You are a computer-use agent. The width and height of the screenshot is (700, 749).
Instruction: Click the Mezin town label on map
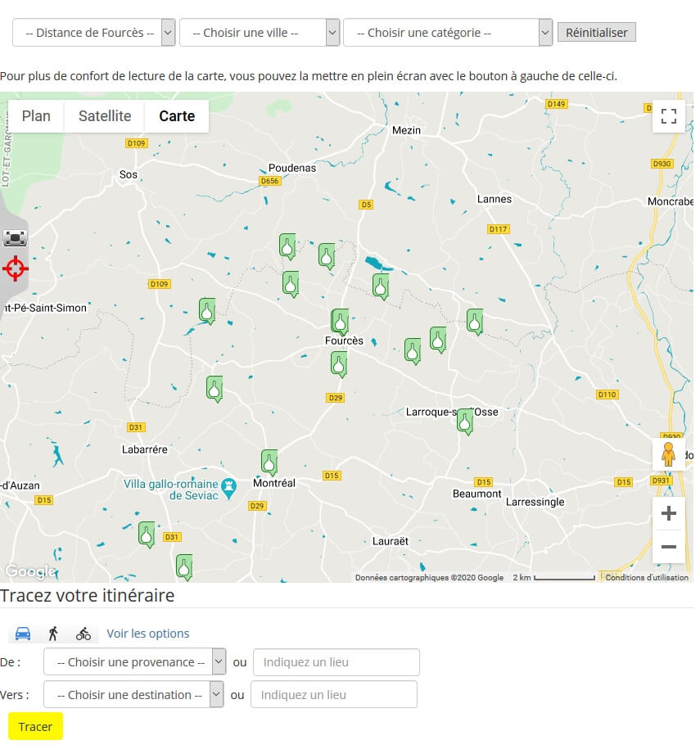(406, 130)
